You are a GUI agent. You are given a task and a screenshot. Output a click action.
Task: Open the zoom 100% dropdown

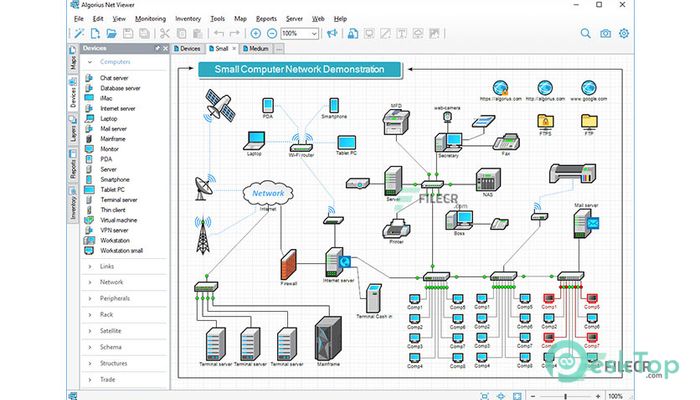314,33
